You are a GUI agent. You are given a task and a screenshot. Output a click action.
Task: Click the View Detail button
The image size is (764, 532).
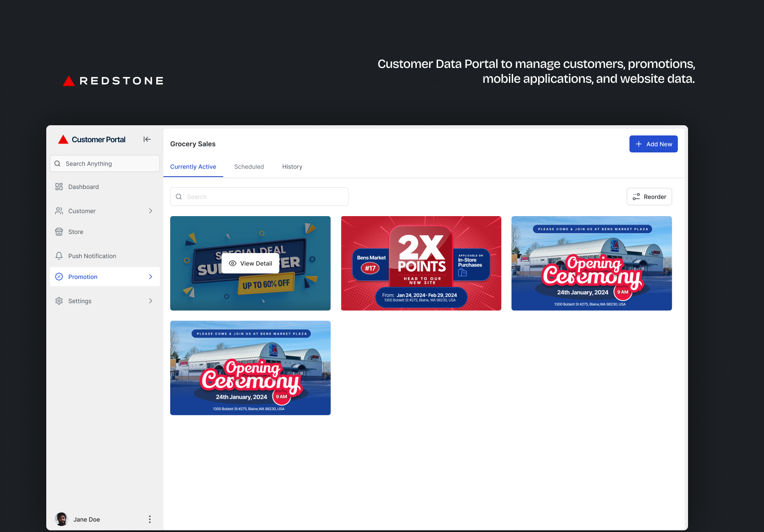point(250,263)
